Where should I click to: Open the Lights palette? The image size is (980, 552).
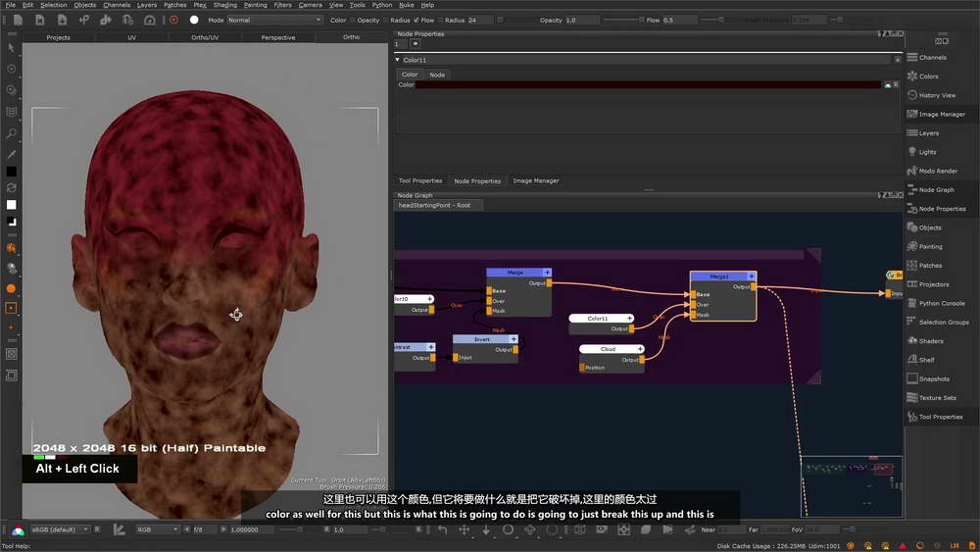click(x=927, y=152)
